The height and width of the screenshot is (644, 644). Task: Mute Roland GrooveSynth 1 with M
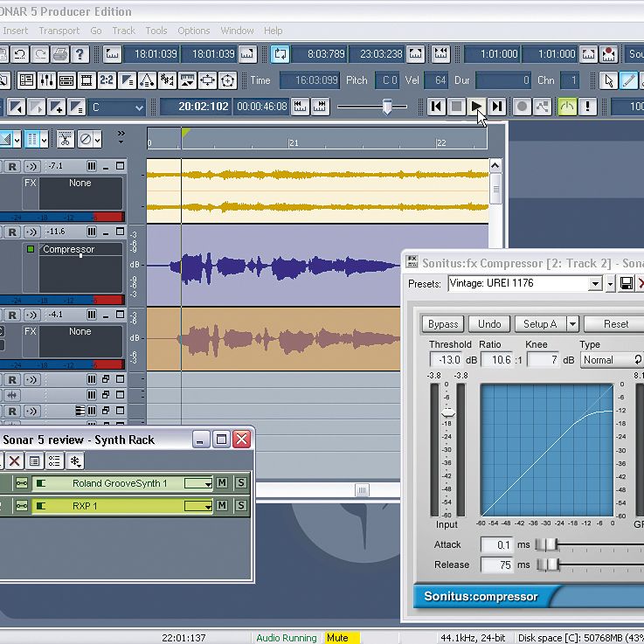[x=222, y=482]
